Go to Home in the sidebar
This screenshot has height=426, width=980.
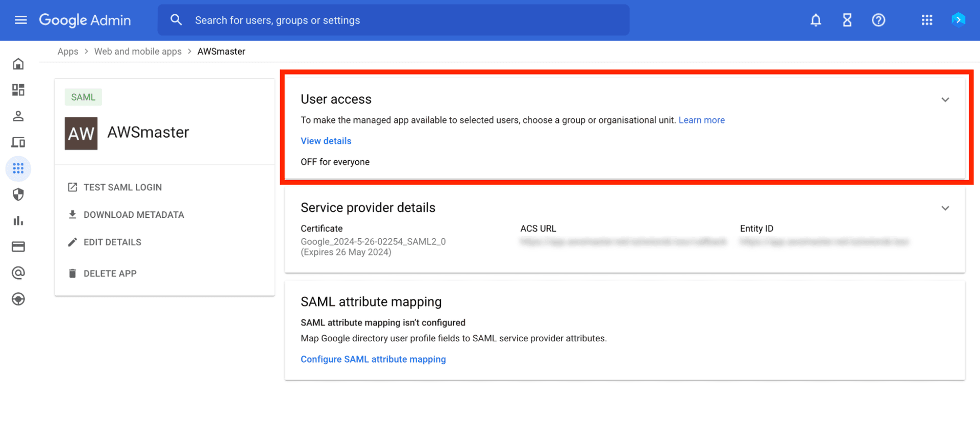coord(18,64)
